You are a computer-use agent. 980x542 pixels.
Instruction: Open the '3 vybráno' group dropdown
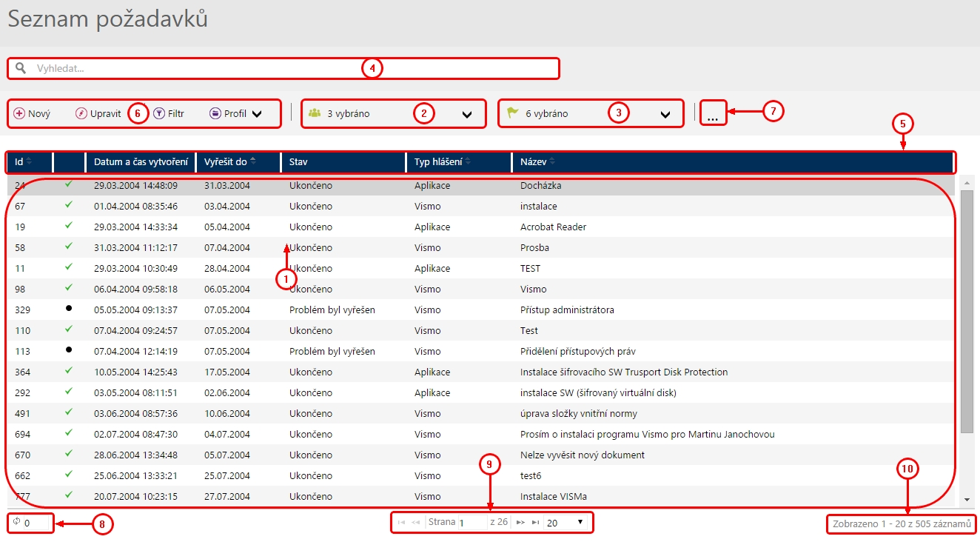tap(393, 114)
